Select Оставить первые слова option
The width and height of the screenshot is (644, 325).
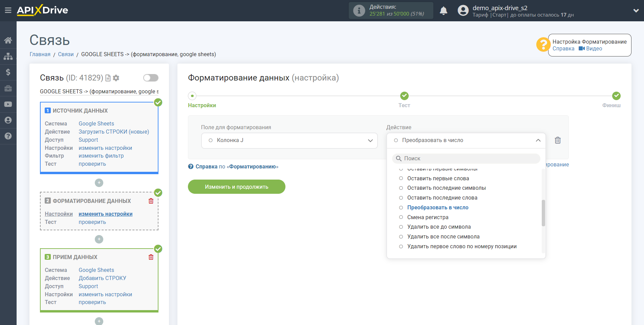pyautogui.click(x=438, y=179)
